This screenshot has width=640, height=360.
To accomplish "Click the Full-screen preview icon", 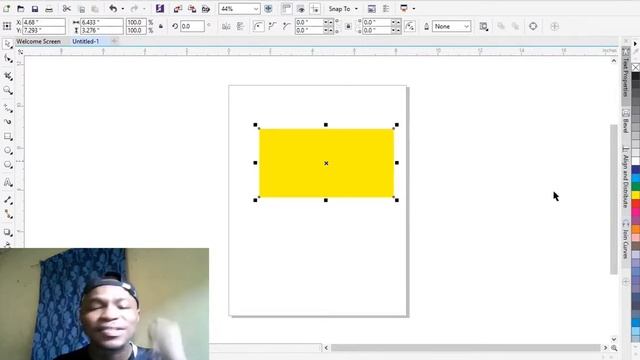I will [268, 9].
